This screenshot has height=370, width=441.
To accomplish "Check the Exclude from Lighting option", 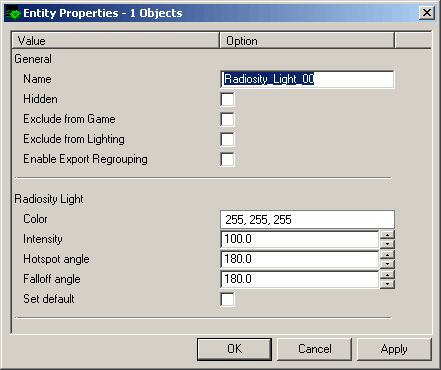I will click(x=227, y=139).
